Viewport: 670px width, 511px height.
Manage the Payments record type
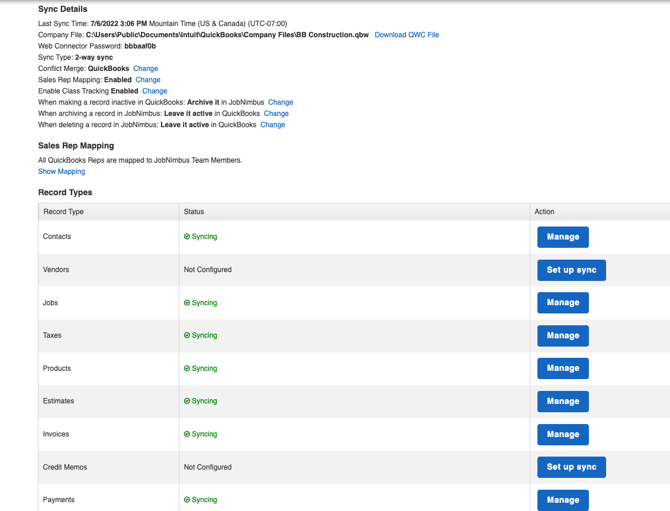562,499
